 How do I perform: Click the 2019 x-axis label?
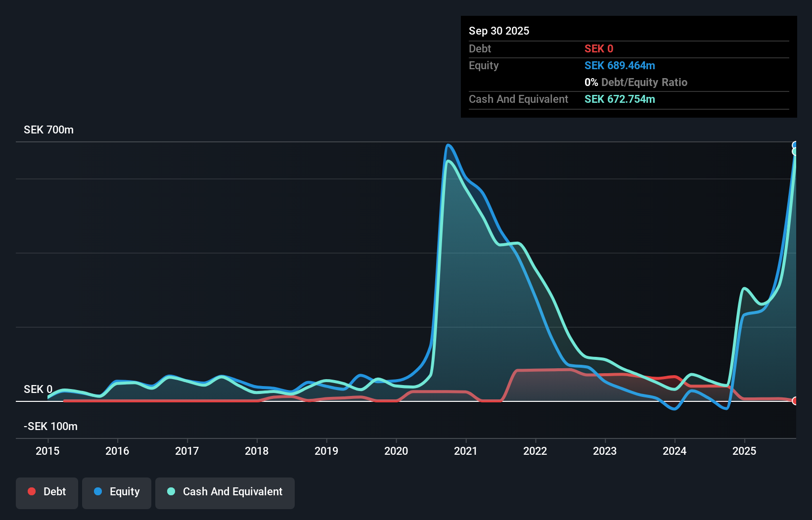[x=326, y=451]
